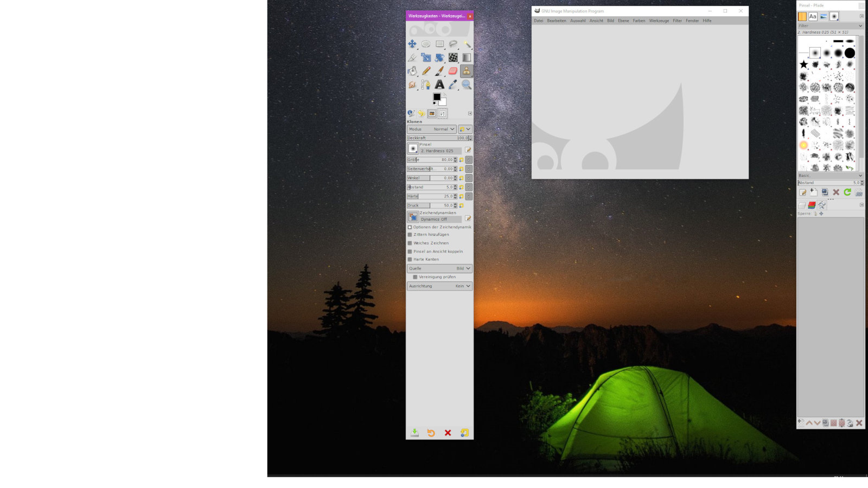
Task: Select the Paths pen tool
Action: point(426,85)
